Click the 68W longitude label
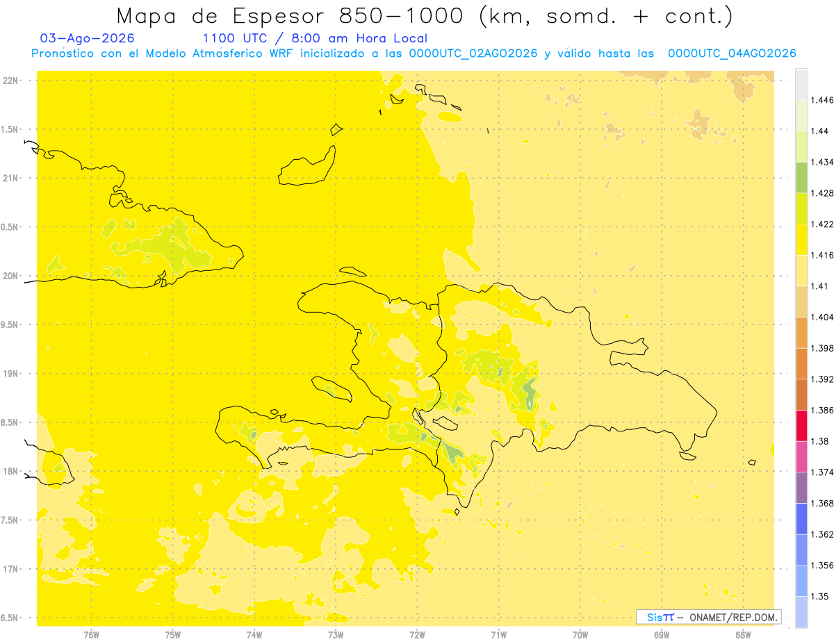The image size is (834, 644). point(743,635)
